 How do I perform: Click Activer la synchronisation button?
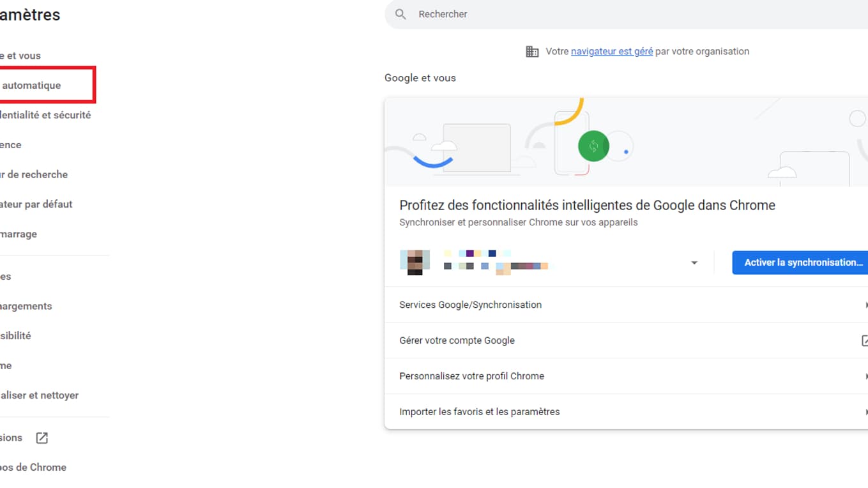[x=800, y=263]
